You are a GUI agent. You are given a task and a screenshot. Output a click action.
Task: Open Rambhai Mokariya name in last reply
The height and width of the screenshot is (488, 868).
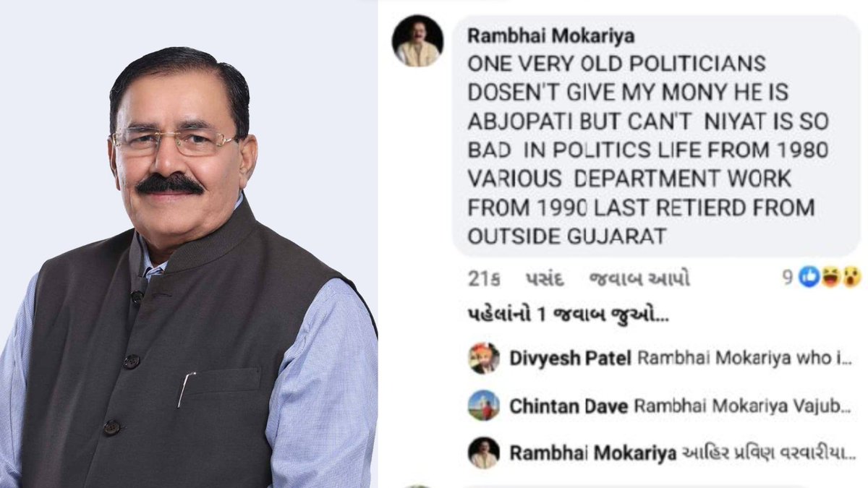tap(593, 453)
